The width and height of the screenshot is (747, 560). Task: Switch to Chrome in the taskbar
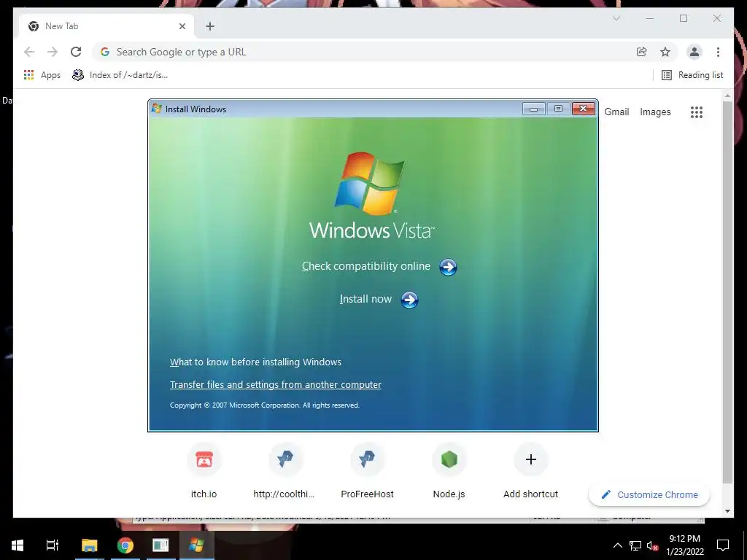[x=125, y=545]
